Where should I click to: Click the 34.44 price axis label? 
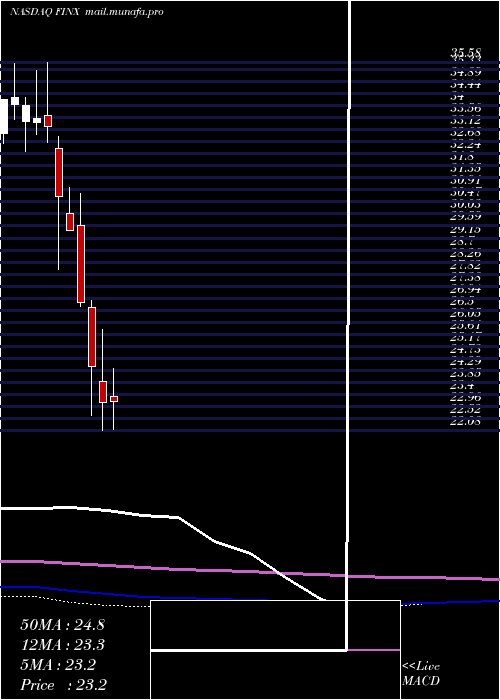(x=465, y=85)
